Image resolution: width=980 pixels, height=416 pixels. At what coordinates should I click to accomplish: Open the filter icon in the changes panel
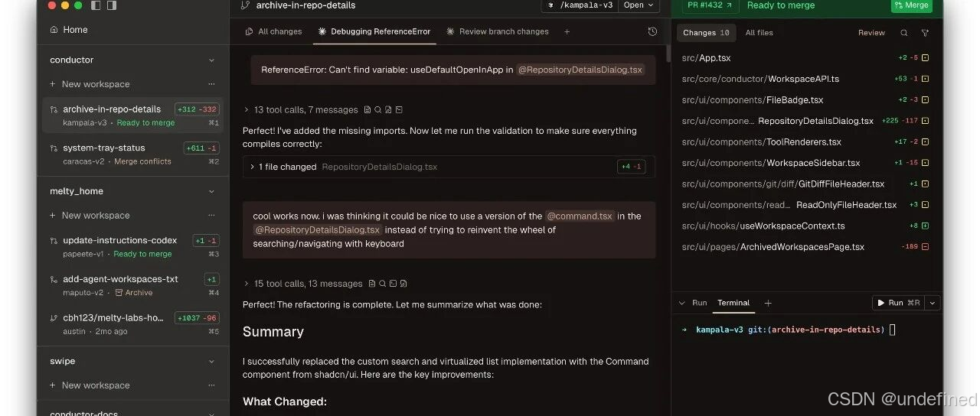coord(925,33)
